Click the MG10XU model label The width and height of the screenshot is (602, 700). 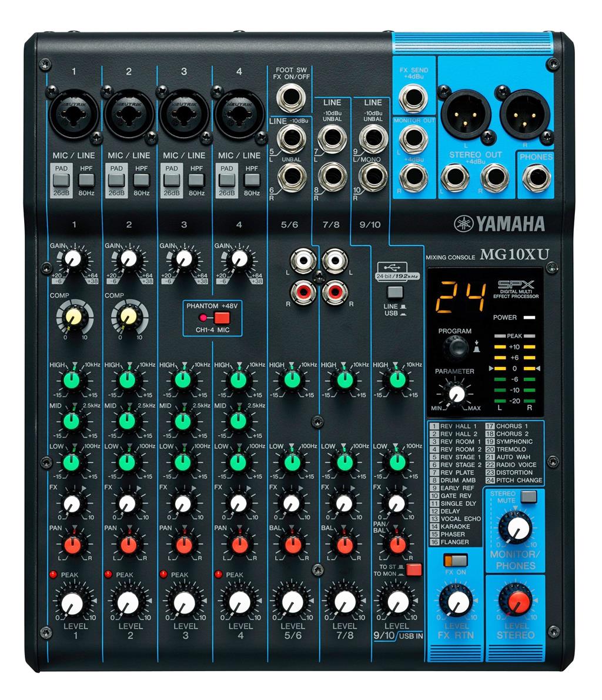point(514,255)
